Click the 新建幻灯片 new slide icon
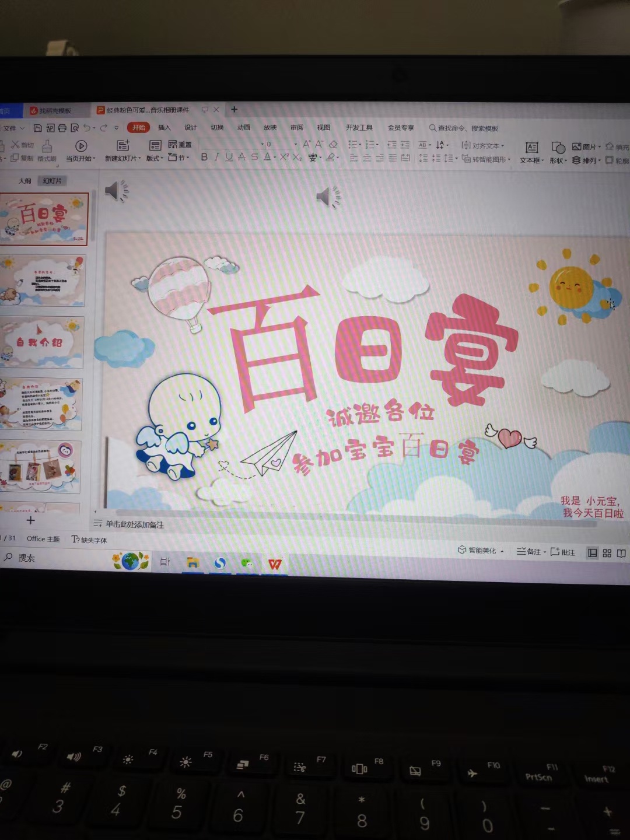Viewport: 630px width, 840px height. click(x=123, y=146)
